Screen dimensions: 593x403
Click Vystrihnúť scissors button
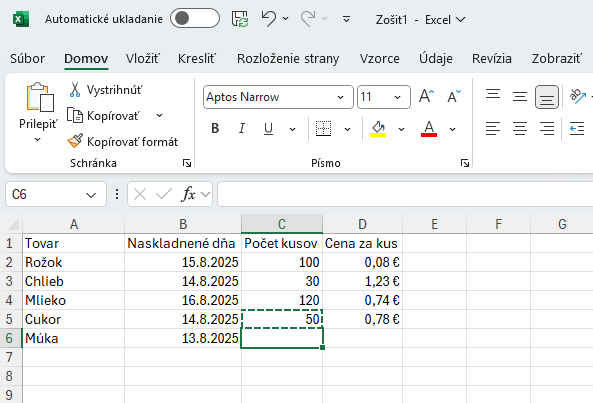(x=106, y=90)
